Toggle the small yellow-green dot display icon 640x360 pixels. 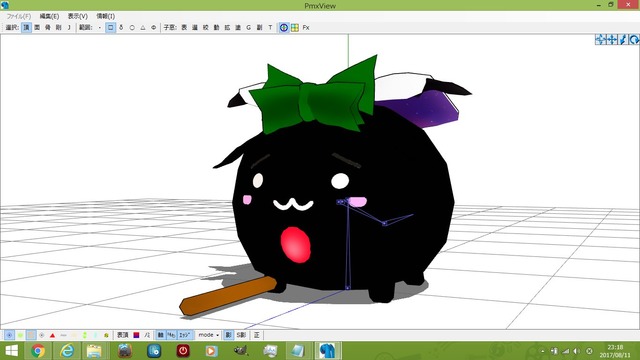click(106, 335)
